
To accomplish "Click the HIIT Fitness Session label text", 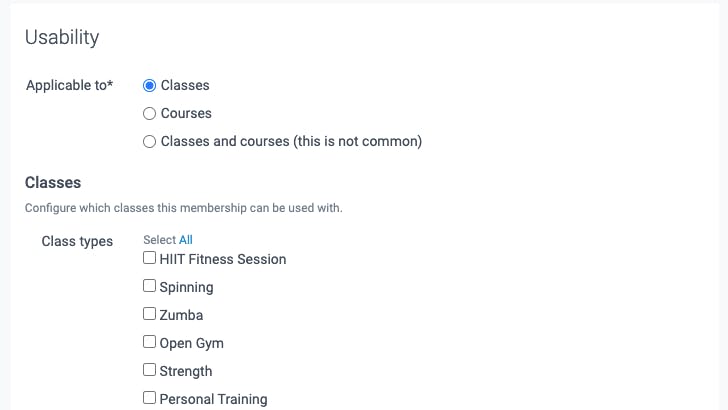I will click(x=223, y=259).
